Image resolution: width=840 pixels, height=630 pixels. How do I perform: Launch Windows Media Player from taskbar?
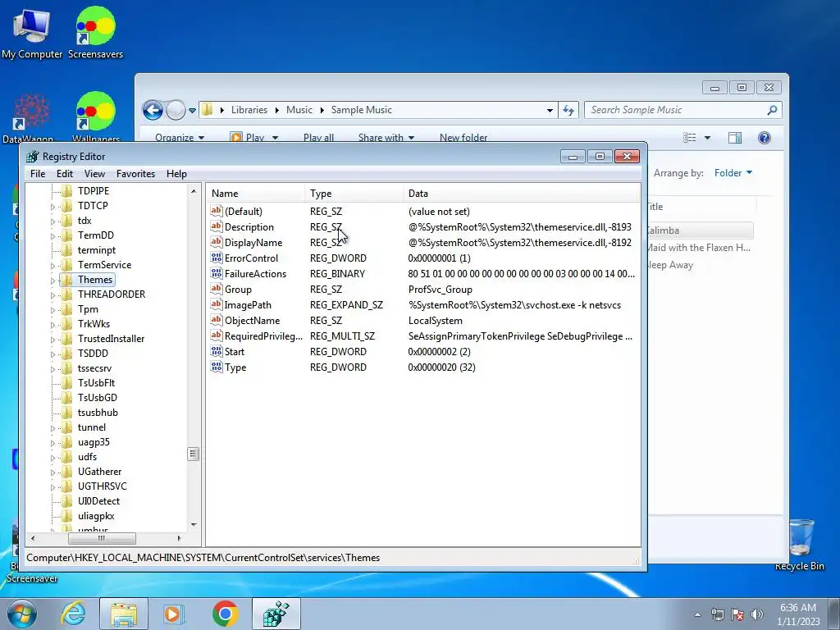tap(173, 614)
